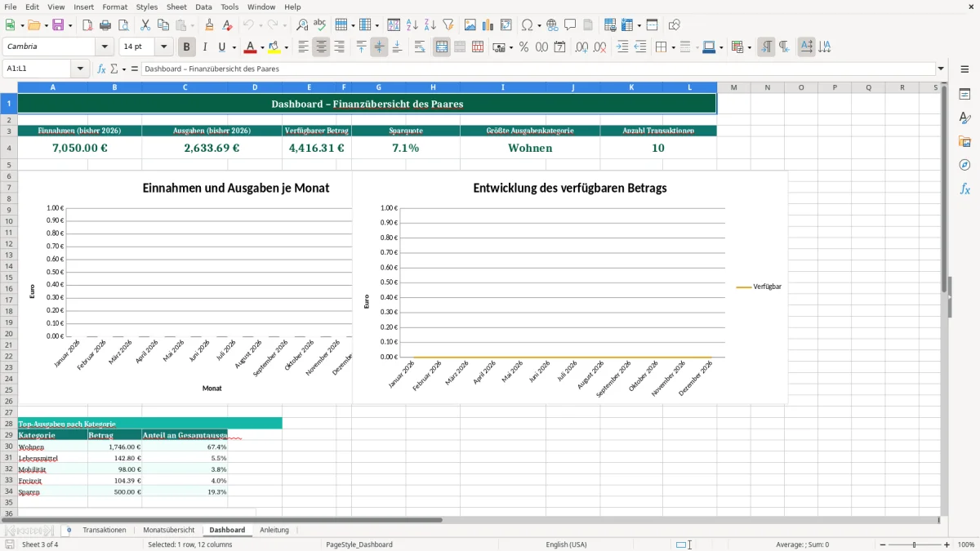Open the Styles menu

147,7
